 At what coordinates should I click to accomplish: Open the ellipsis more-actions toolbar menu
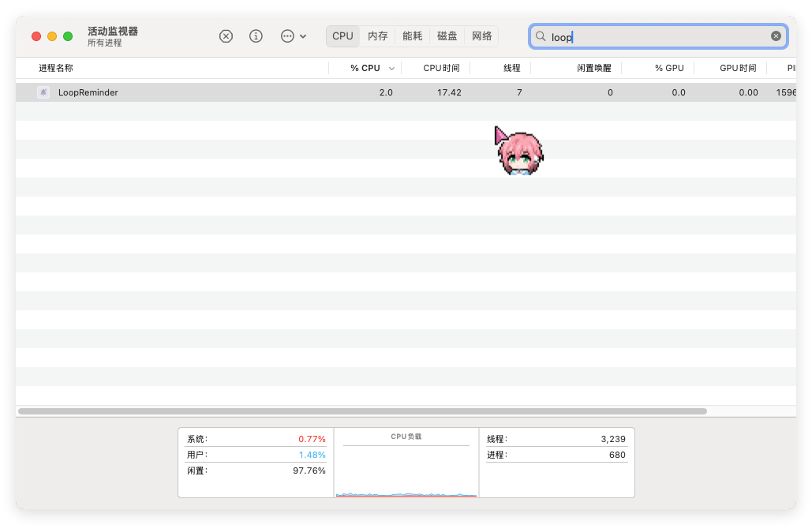(294, 36)
